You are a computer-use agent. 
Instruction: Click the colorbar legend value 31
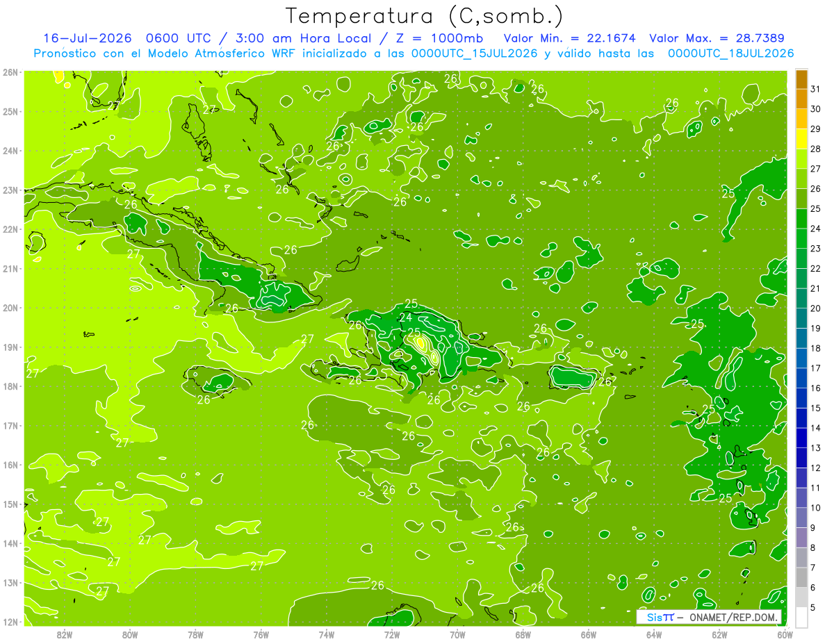815,89
